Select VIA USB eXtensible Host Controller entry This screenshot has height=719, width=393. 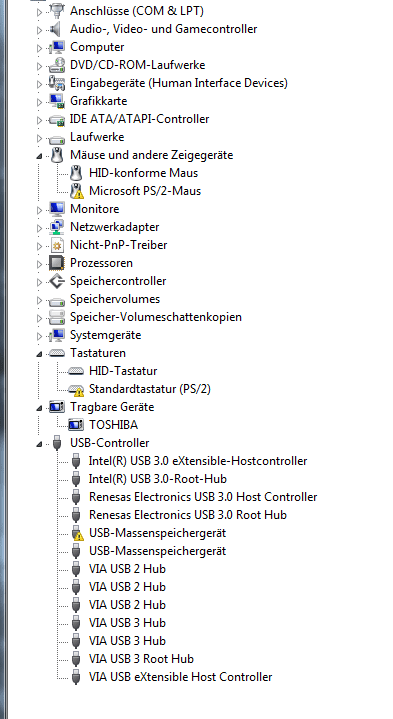click(x=180, y=676)
